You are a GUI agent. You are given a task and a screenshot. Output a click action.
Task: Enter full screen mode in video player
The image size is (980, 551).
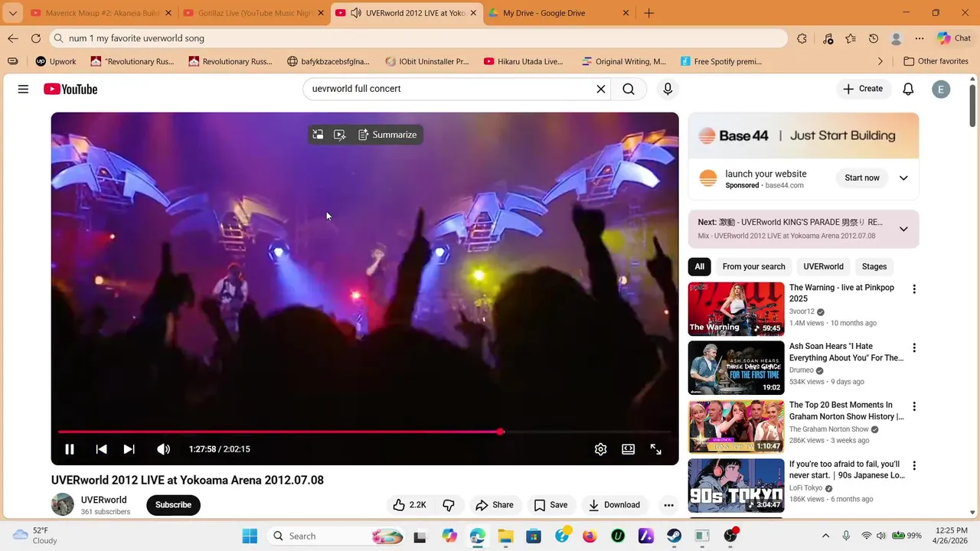pos(656,449)
